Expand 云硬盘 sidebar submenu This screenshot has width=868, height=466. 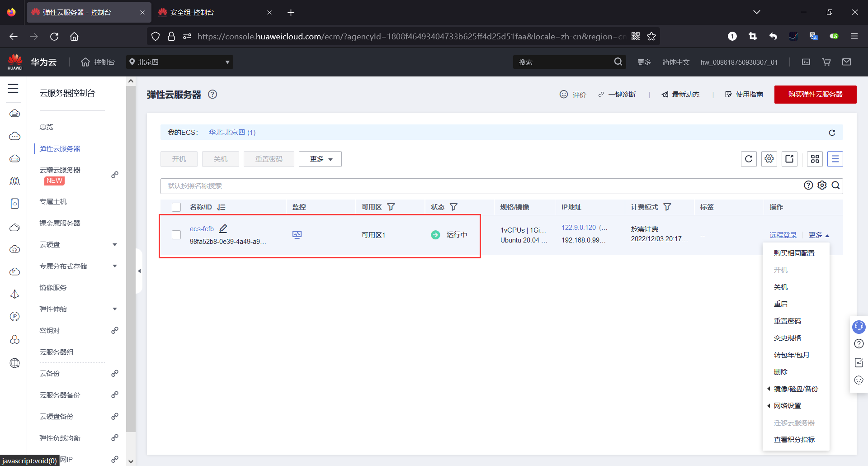(x=115, y=245)
